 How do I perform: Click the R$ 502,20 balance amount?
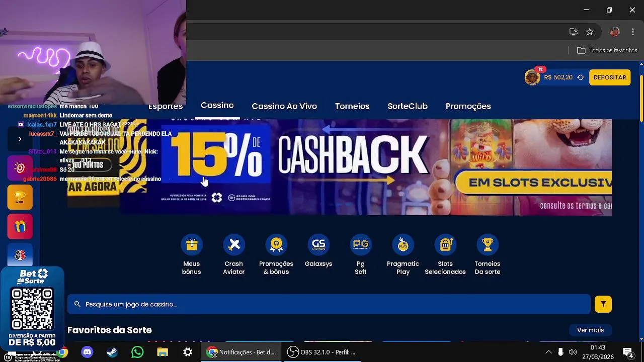click(x=558, y=77)
